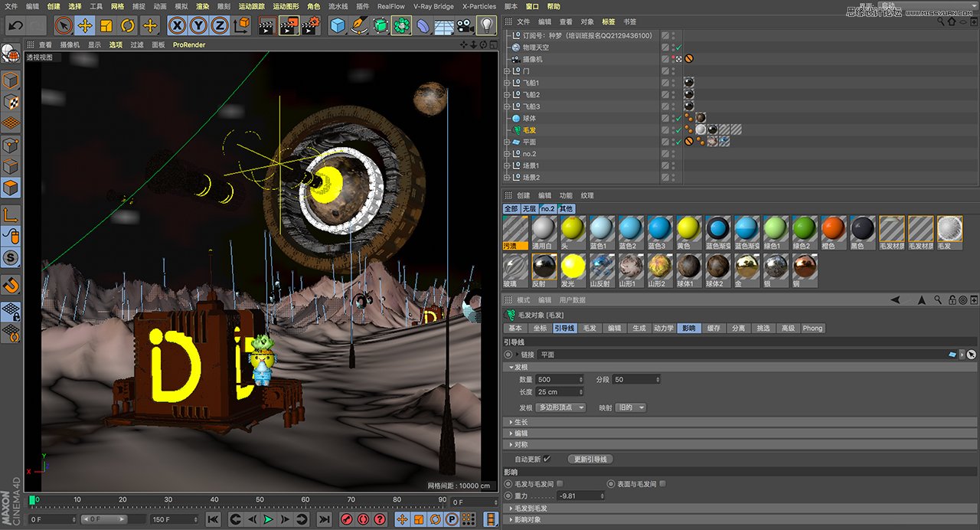This screenshot has height=530, width=980.
Task: Toggle viewport visibility dot for 飞船1
Action: (674, 80)
